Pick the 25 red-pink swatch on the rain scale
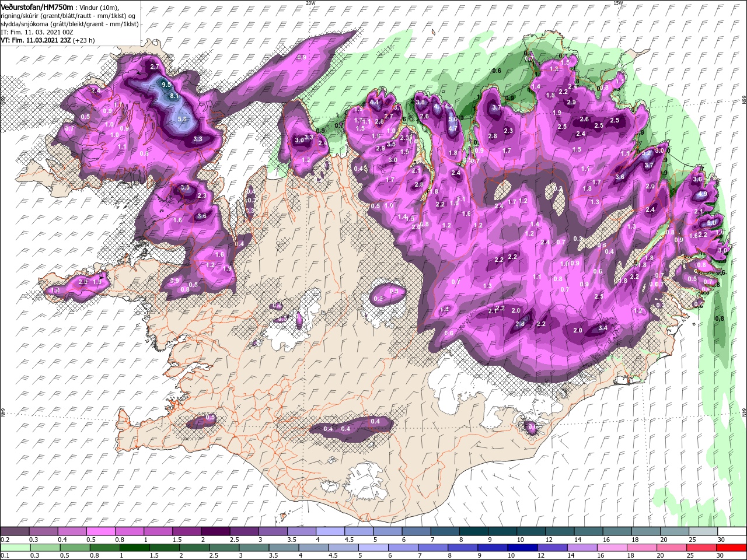 702,548
